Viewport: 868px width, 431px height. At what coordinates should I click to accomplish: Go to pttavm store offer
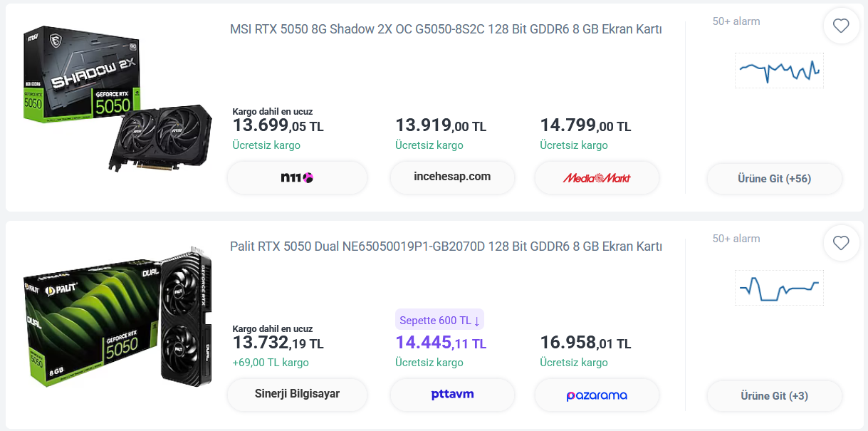pyautogui.click(x=452, y=395)
